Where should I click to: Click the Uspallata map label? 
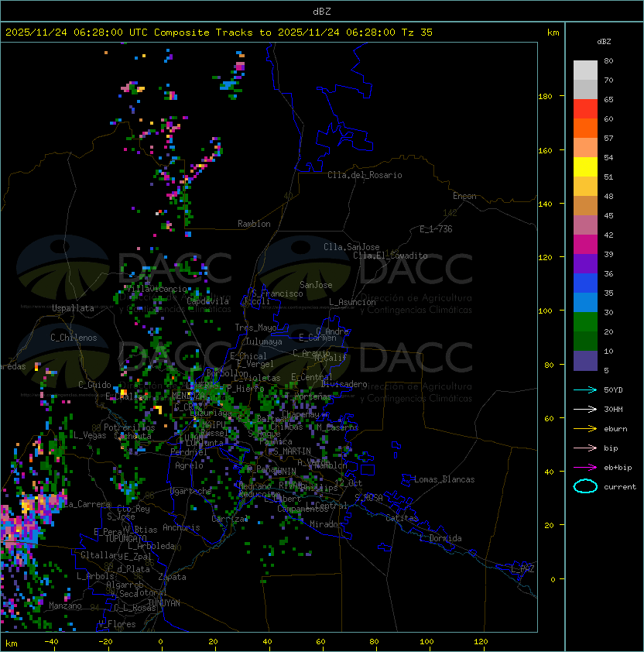pos(73,308)
